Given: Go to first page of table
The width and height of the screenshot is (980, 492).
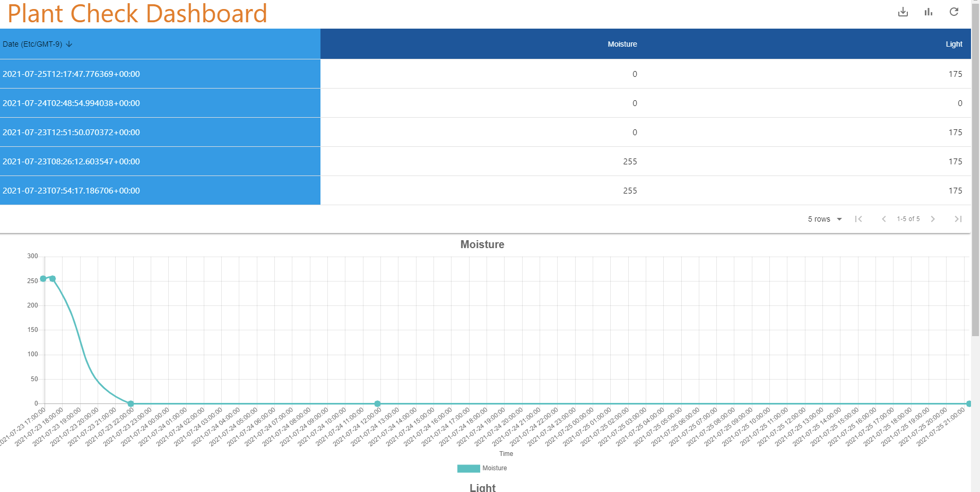Looking at the screenshot, I should [858, 219].
